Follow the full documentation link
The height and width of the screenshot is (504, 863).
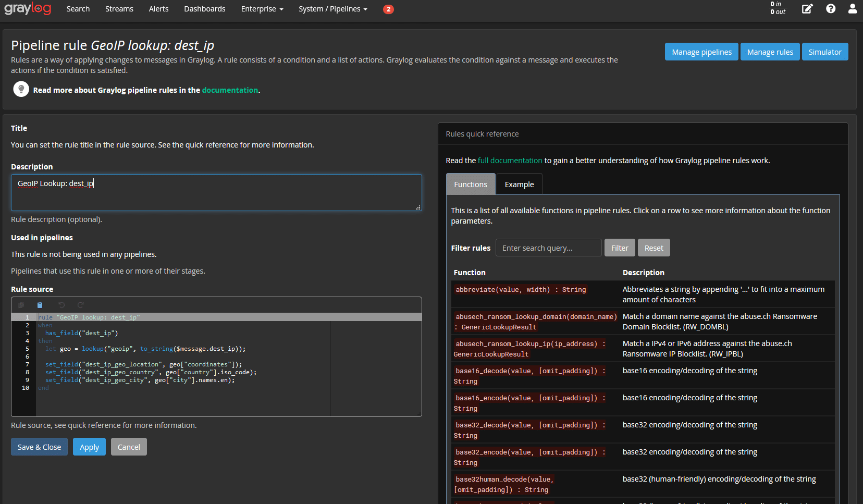(510, 161)
